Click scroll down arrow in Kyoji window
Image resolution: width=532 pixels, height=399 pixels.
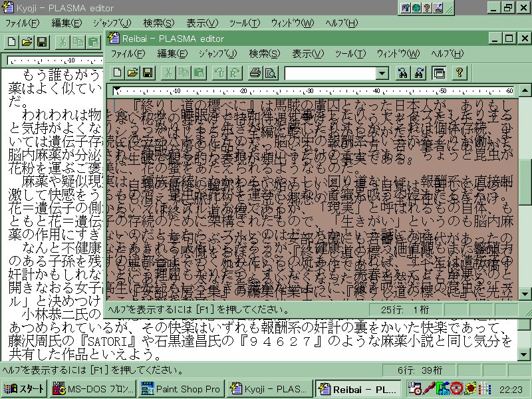(523, 355)
